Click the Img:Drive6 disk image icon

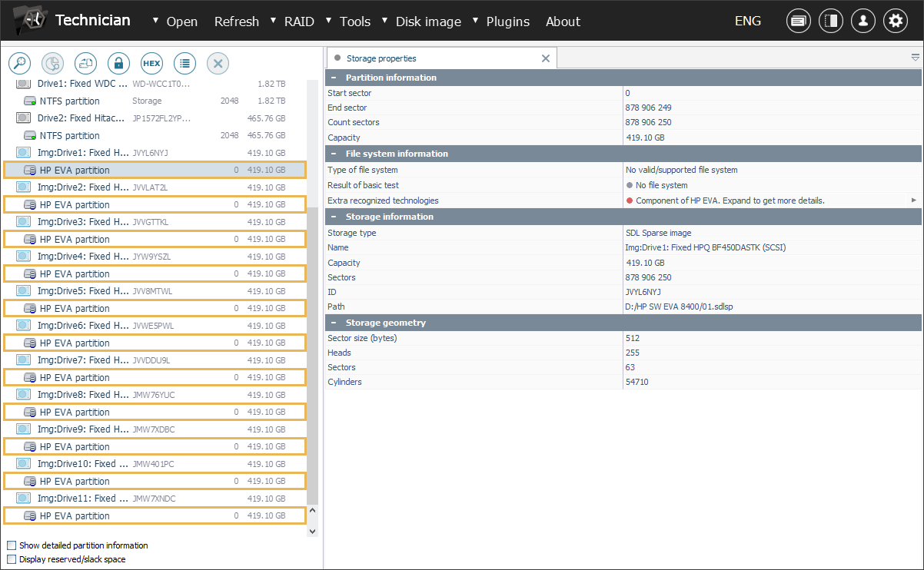click(x=24, y=326)
